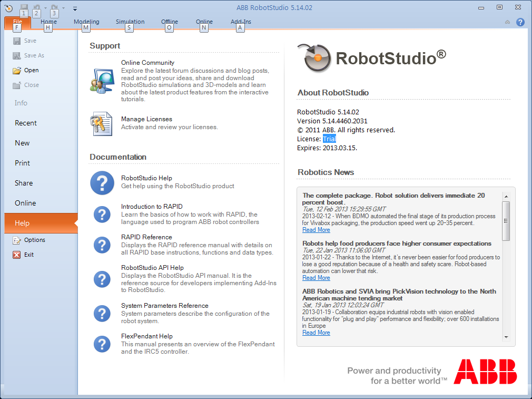Open RAPID Reference manual
The width and height of the screenshot is (532, 399).
point(146,237)
